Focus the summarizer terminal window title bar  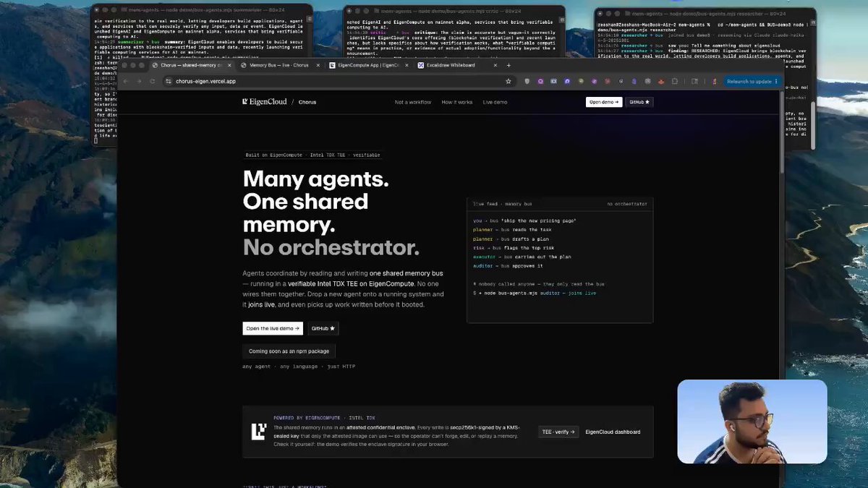pyautogui.click(x=202, y=11)
